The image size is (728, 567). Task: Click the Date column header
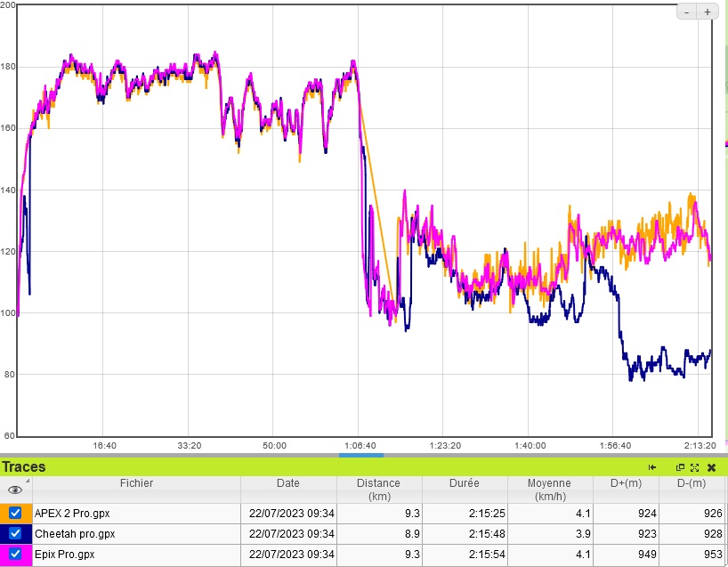pos(287,483)
